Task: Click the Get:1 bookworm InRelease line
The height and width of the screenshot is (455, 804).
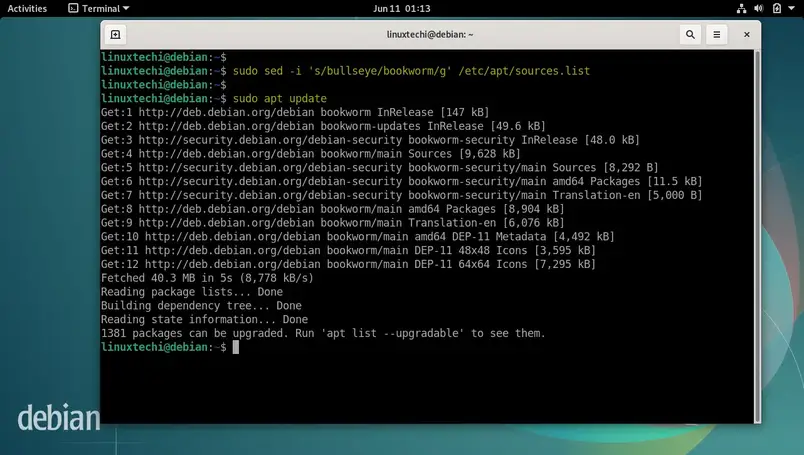Action: click(295, 112)
